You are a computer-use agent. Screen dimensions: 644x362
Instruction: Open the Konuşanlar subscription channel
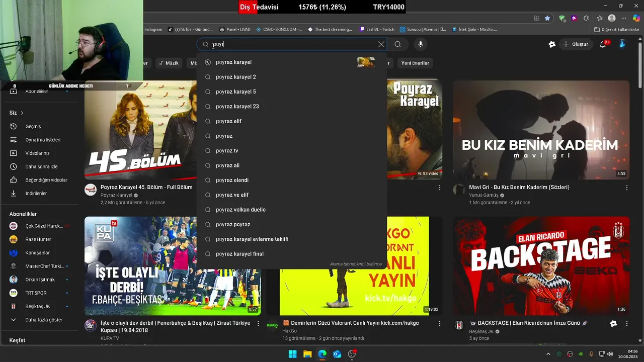(x=40, y=253)
